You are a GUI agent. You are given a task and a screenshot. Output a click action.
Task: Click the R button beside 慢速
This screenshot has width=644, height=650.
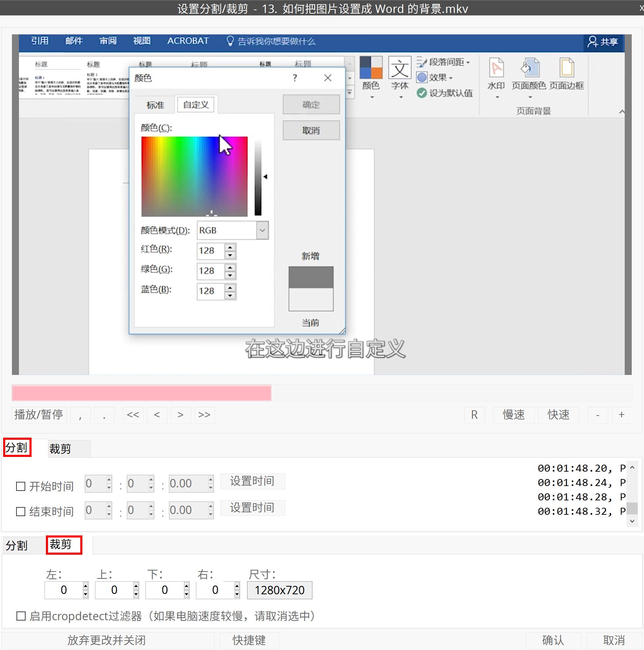(x=474, y=415)
